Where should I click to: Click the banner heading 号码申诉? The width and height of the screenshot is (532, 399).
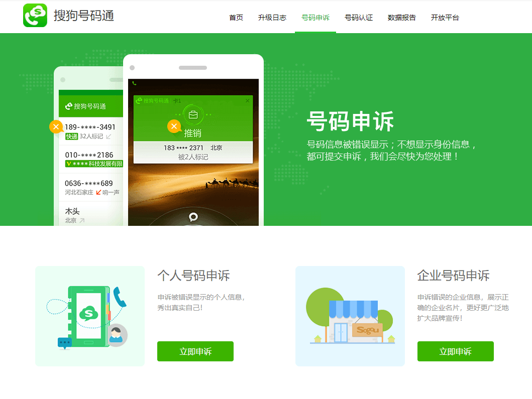(350, 121)
